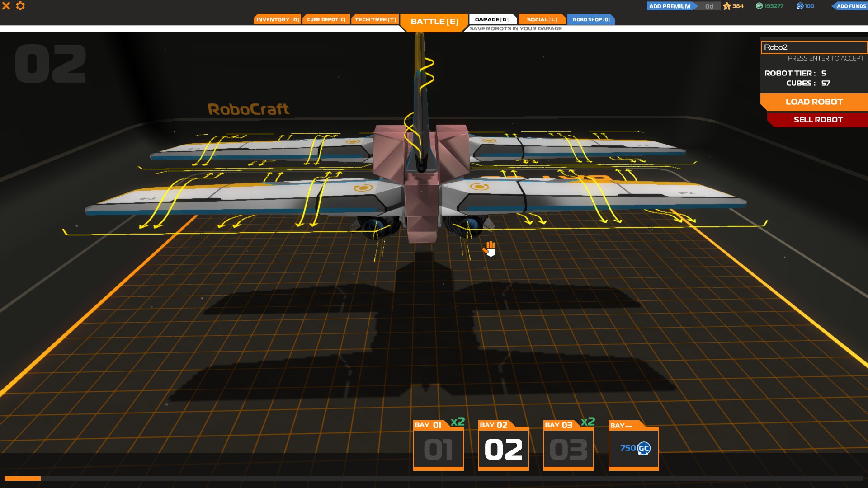Open settings via gear icon
868x488 pixels.
coord(20,6)
